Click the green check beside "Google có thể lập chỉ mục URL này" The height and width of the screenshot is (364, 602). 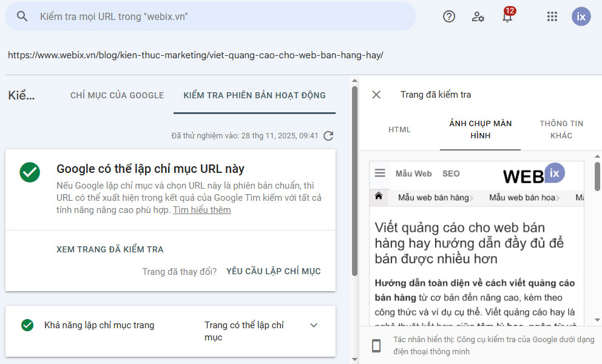(x=30, y=172)
